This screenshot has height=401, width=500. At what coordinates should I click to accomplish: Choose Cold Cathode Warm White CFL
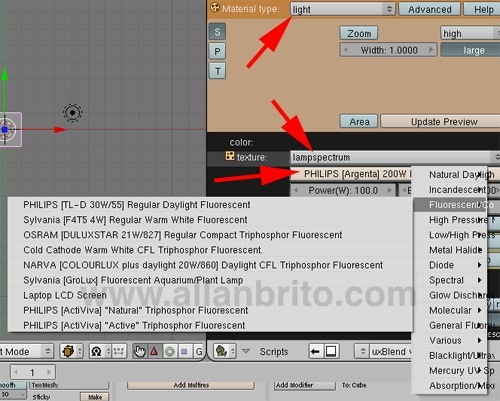(x=210, y=250)
